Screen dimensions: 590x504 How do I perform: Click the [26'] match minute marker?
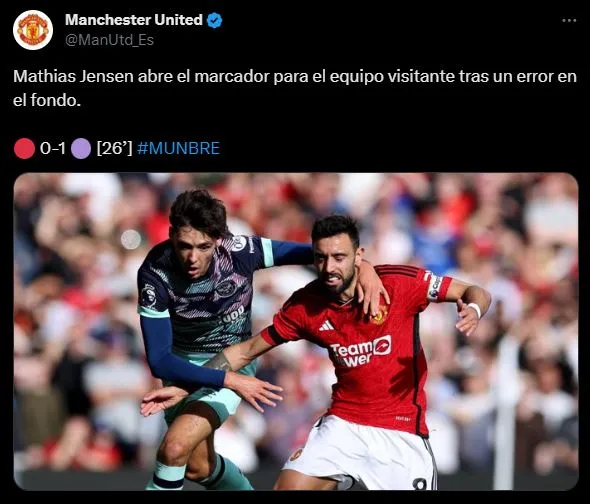point(114,148)
